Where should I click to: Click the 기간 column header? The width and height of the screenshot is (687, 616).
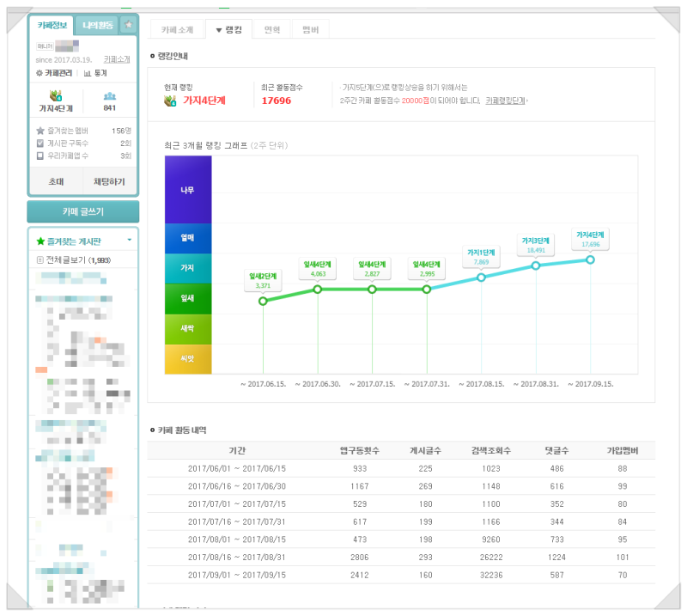tap(237, 451)
